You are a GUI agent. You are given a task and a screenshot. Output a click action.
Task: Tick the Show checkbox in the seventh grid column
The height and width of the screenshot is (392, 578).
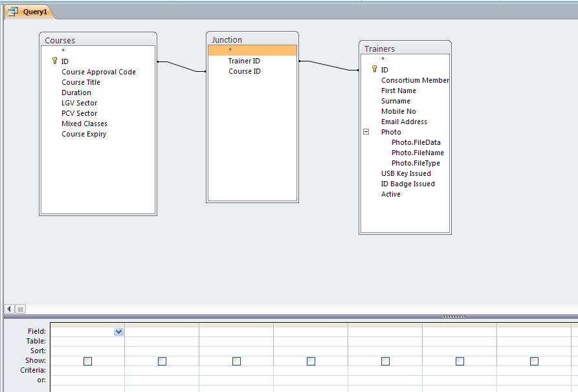coord(535,361)
